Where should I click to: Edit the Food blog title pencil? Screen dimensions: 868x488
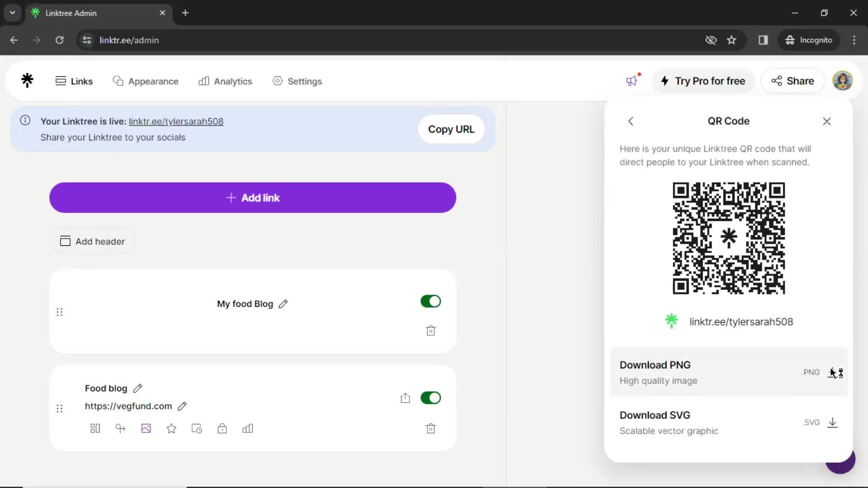pyautogui.click(x=138, y=388)
